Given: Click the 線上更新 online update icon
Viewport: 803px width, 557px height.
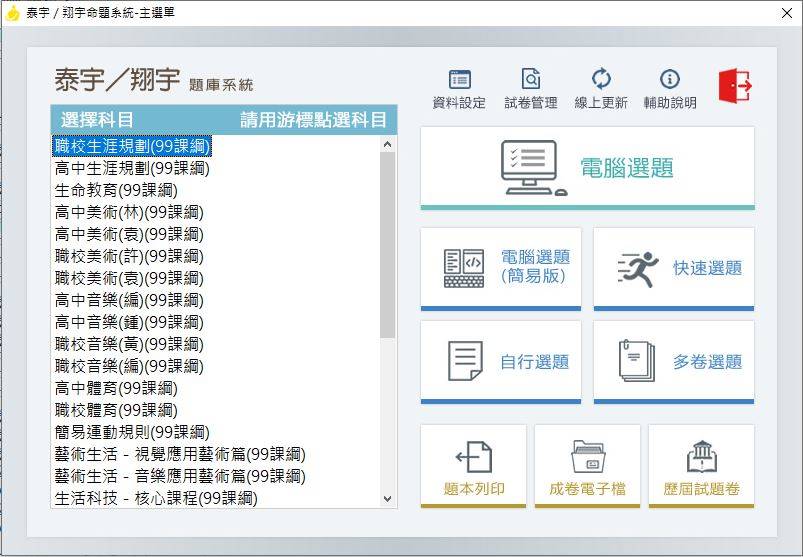Looking at the screenshot, I should [x=601, y=88].
